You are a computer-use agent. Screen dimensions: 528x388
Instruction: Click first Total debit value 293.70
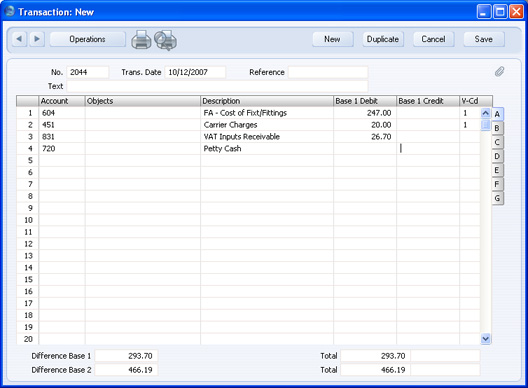[376, 356]
